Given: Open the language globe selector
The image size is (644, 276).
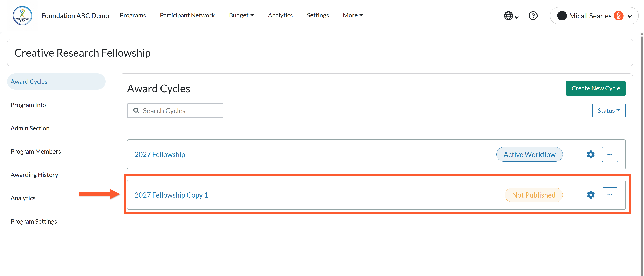Looking at the screenshot, I should coord(511,16).
